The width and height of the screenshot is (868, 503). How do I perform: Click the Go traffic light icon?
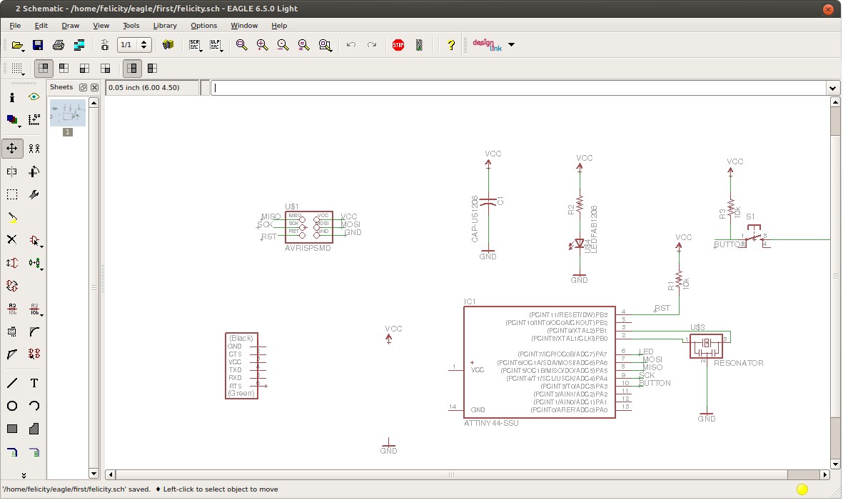coord(419,45)
